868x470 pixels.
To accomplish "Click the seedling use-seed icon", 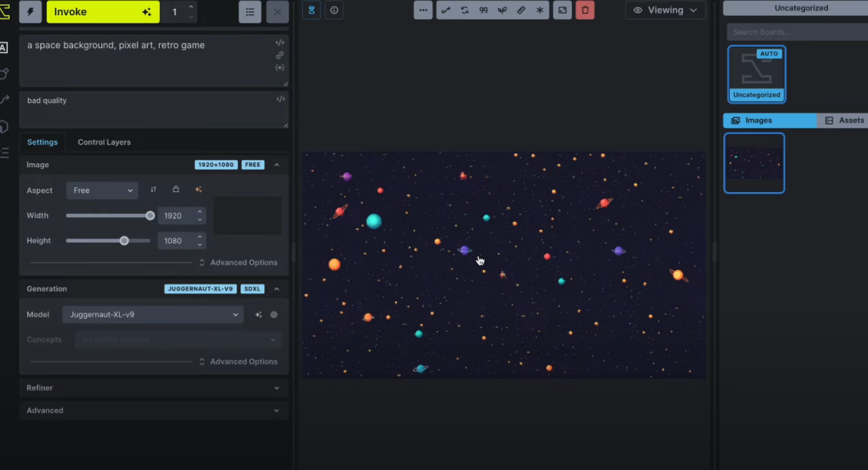I will click(x=502, y=10).
